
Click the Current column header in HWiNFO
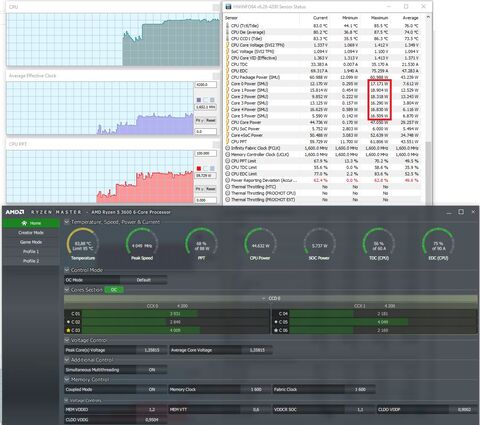point(320,18)
